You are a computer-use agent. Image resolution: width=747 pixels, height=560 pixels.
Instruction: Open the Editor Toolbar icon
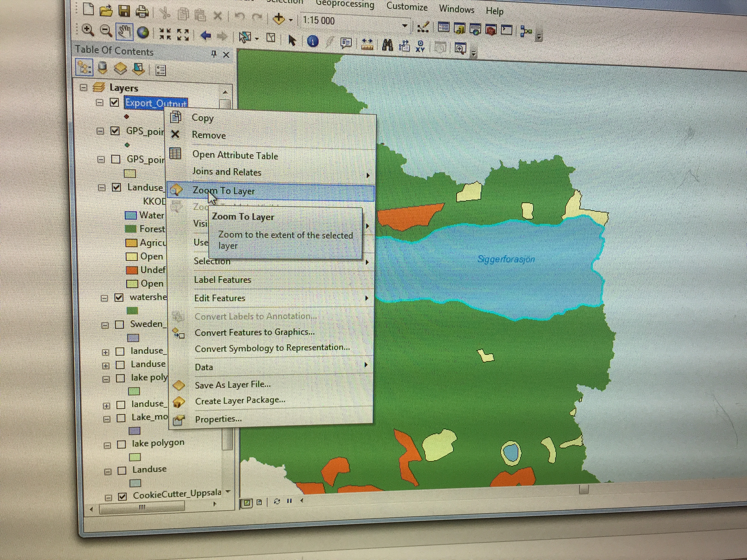click(x=423, y=27)
